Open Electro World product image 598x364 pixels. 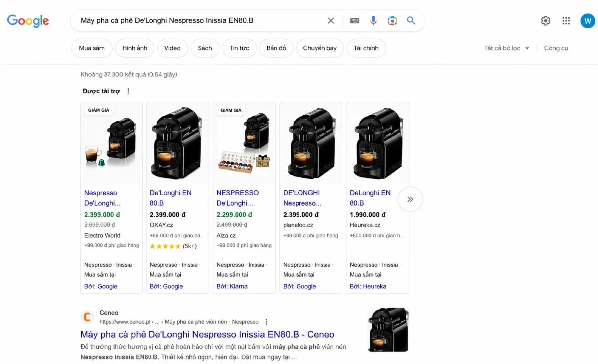pos(112,143)
